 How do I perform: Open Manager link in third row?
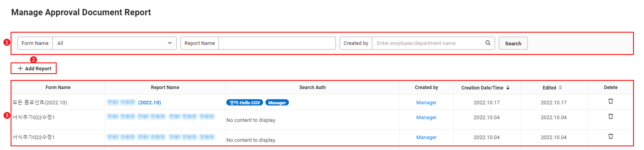tap(426, 137)
